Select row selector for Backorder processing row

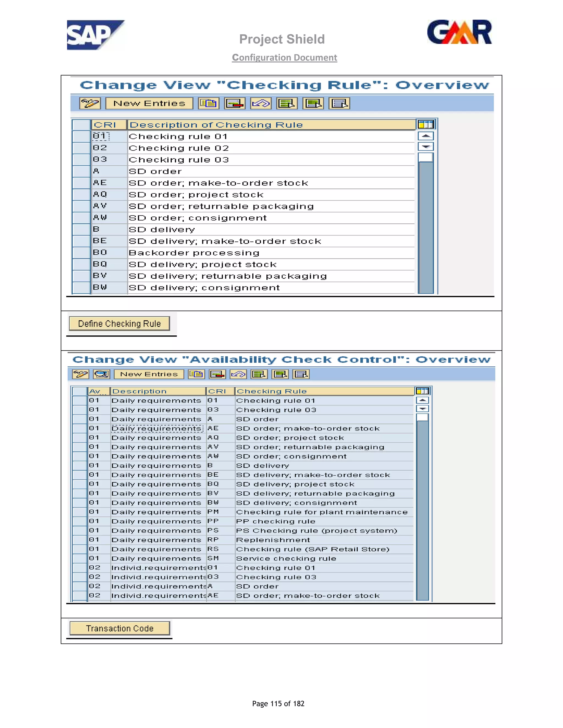81,253
